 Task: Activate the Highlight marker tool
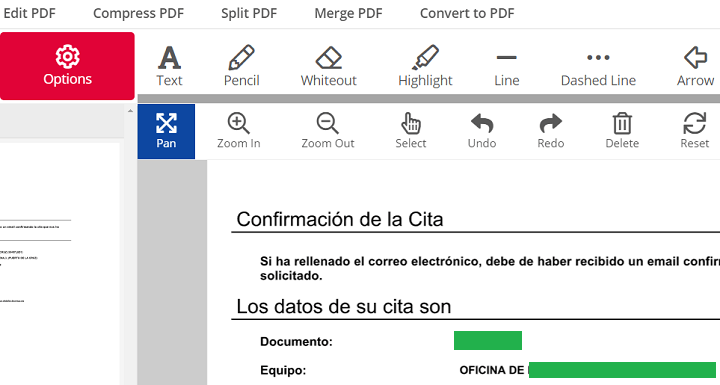click(425, 66)
